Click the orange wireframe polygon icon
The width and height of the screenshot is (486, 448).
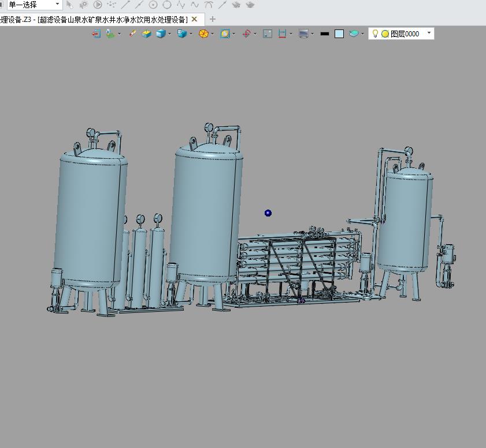203,33
